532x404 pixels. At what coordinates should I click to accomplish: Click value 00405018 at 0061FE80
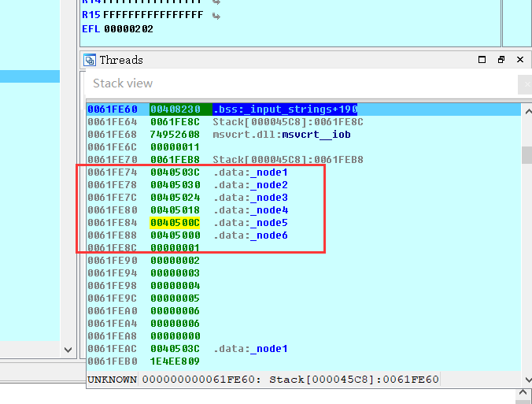(175, 210)
